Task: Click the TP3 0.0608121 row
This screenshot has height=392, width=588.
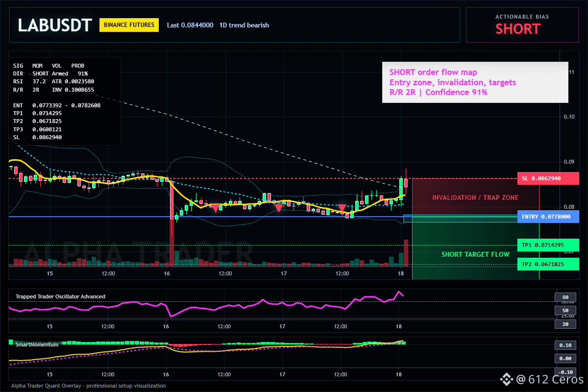Action: [37, 129]
